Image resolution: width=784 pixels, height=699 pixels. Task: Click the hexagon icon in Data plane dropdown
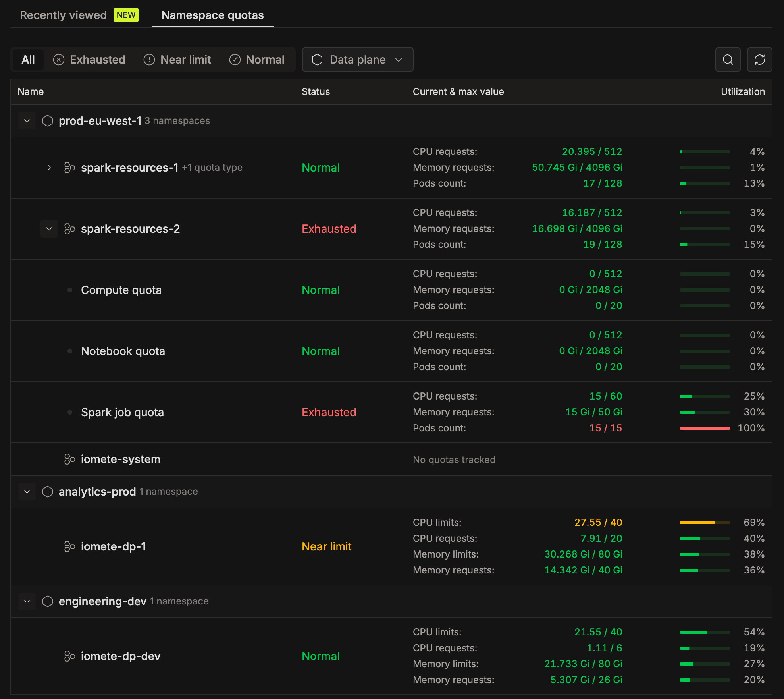[x=317, y=60]
